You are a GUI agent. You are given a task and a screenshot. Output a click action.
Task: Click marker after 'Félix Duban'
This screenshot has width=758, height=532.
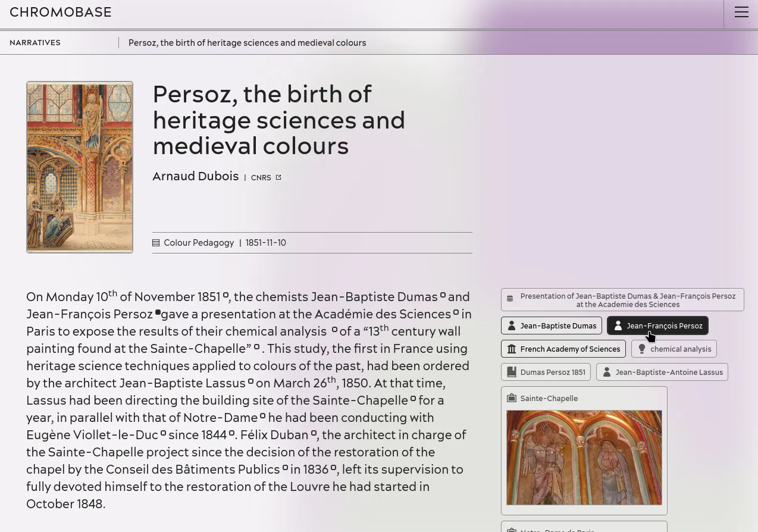coord(314,434)
